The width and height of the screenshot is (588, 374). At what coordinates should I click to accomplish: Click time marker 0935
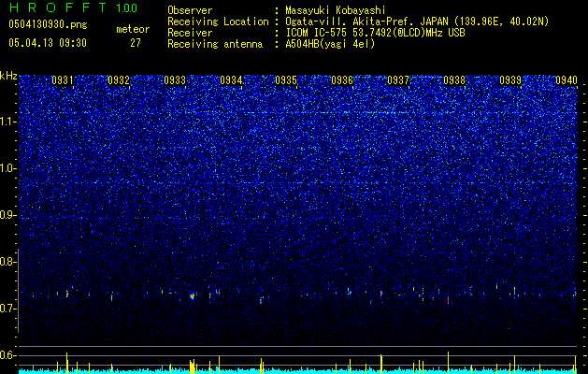click(286, 79)
